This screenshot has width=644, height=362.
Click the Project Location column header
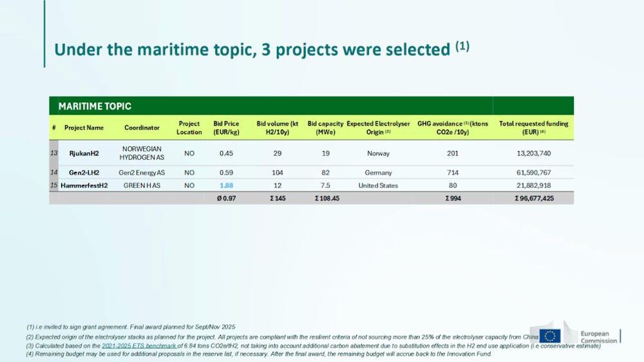189,128
